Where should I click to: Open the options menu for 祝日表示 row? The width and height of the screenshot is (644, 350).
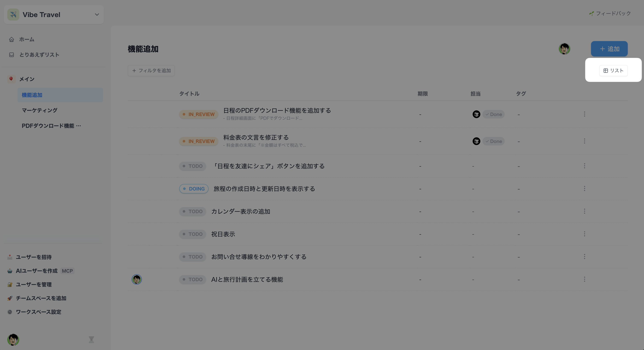tap(585, 234)
